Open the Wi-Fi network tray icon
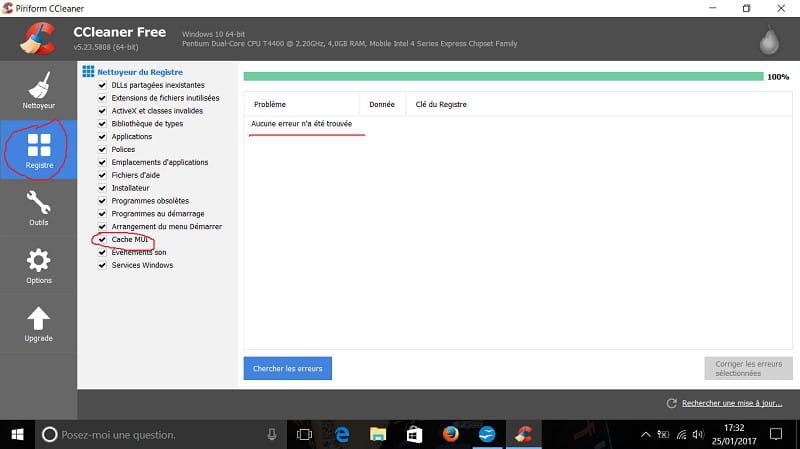 pos(681,435)
